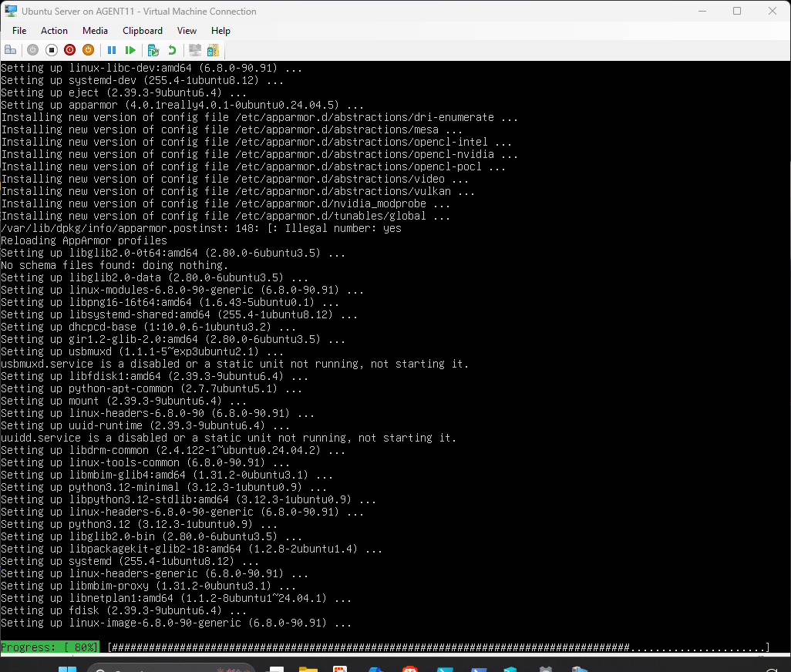Reset the VM with the green play icon
791x672 pixels.
coord(130,50)
